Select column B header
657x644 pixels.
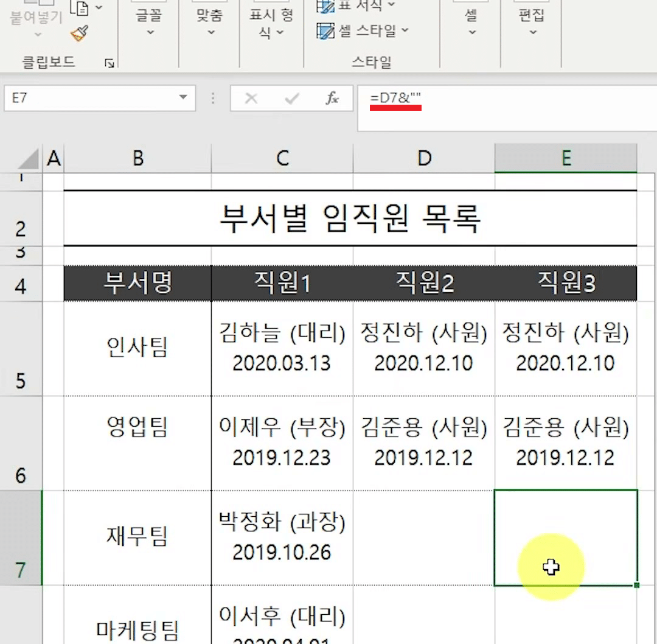(x=138, y=158)
